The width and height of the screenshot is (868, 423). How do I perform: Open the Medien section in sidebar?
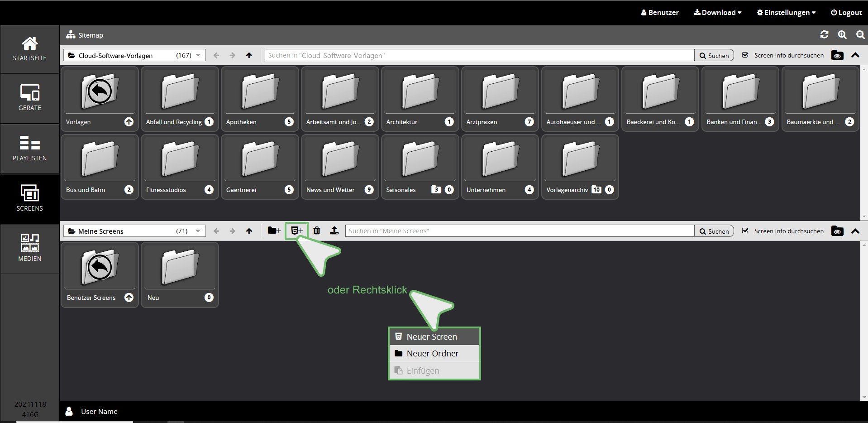point(30,249)
